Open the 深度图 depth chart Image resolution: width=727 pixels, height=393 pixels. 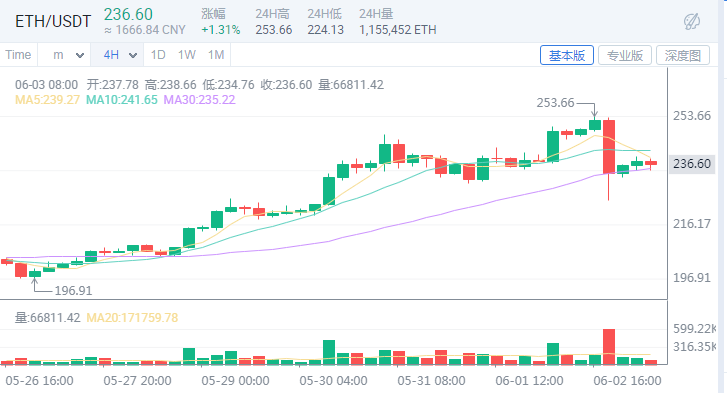tap(682, 56)
